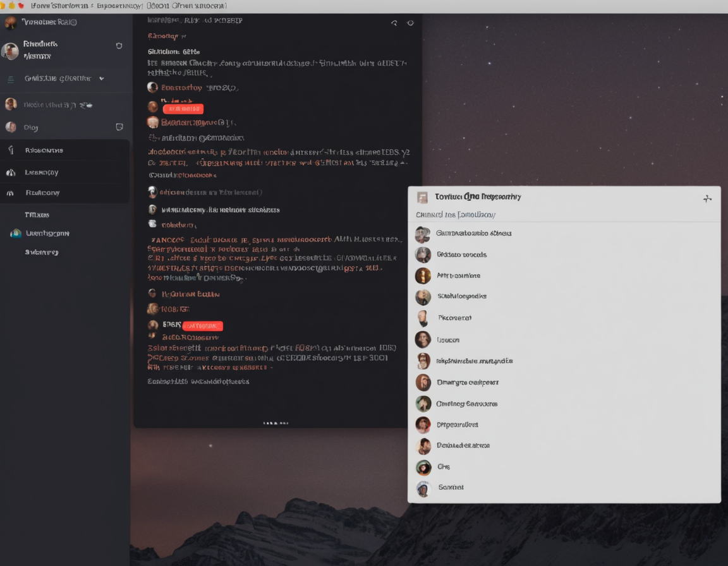Click the upper red badge button in the feed
Viewport: 728px width, 566px height.
point(183,109)
